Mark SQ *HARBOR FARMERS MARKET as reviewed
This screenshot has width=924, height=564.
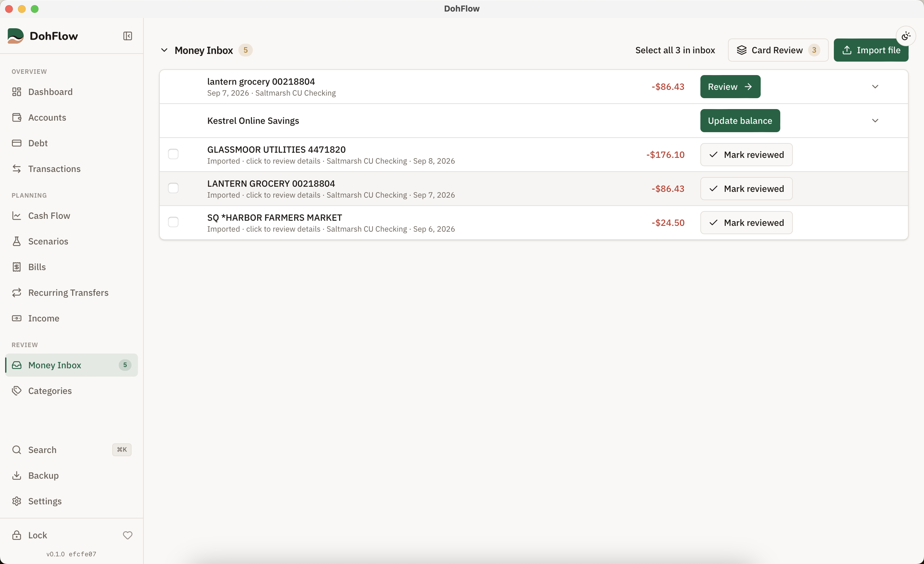click(746, 223)
